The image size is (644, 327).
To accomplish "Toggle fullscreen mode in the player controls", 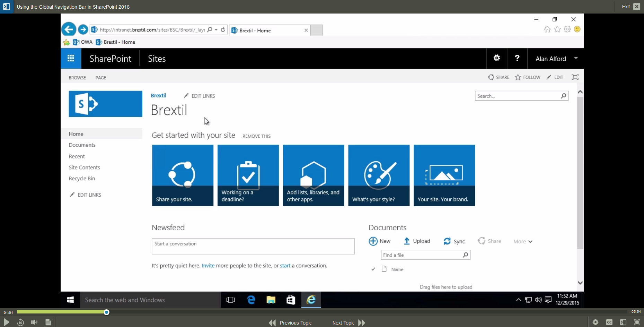I will pyautogui.click(x=637, y=322).
